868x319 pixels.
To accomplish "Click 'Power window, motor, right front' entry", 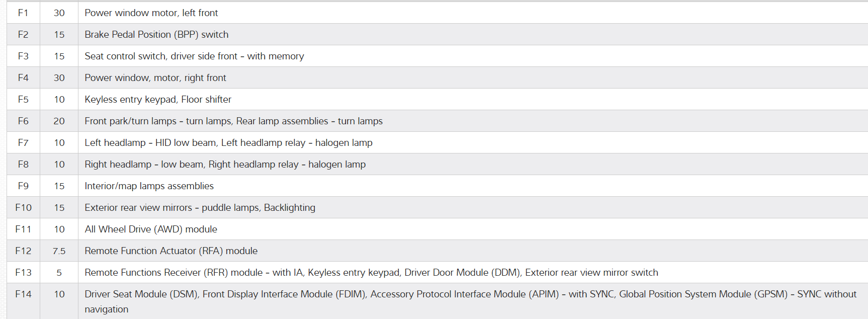I will (x=155, y=78).
